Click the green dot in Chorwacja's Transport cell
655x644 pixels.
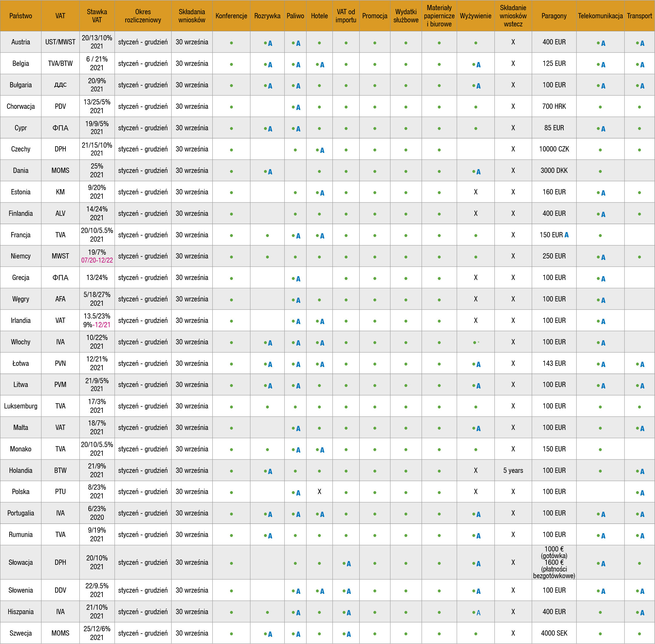coord(639,107)
